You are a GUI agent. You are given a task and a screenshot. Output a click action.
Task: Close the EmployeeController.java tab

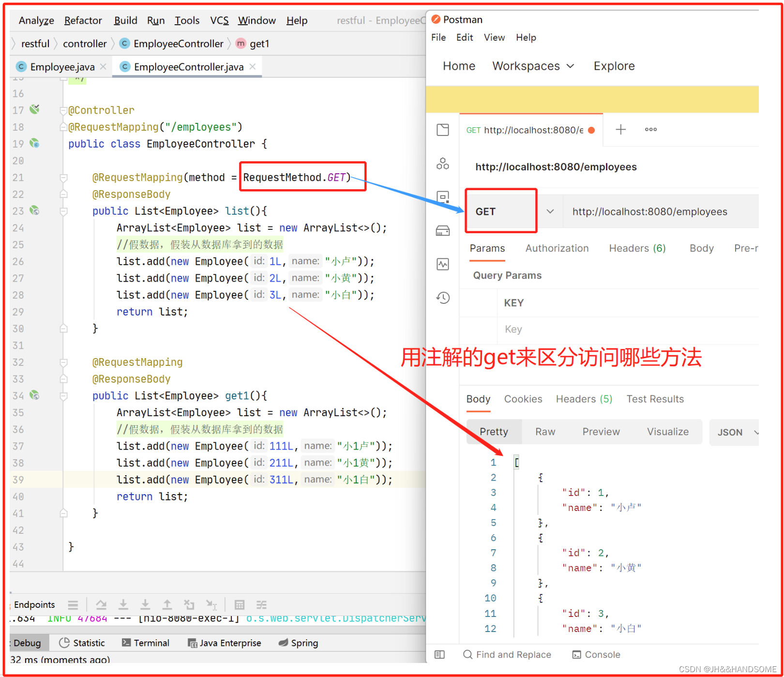(253, 67)
